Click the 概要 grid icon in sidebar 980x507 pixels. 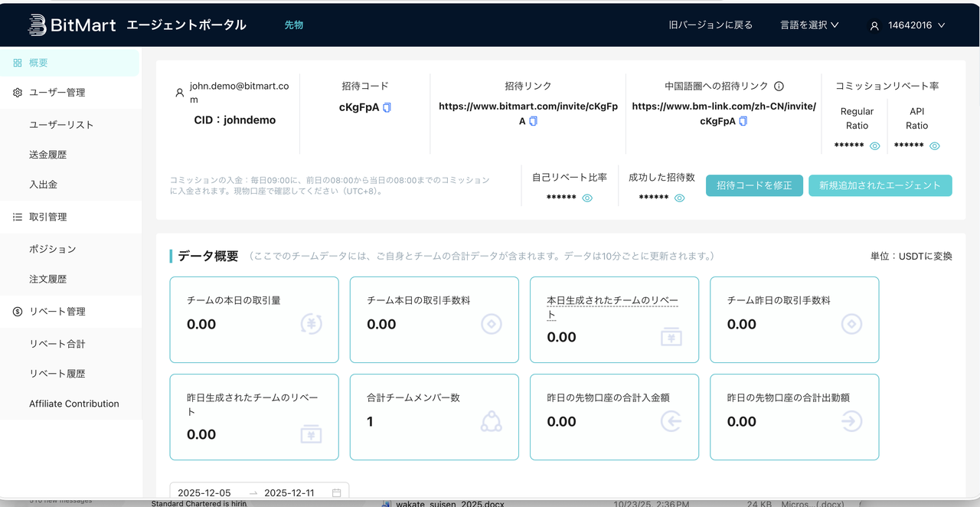tap(18, 63)
